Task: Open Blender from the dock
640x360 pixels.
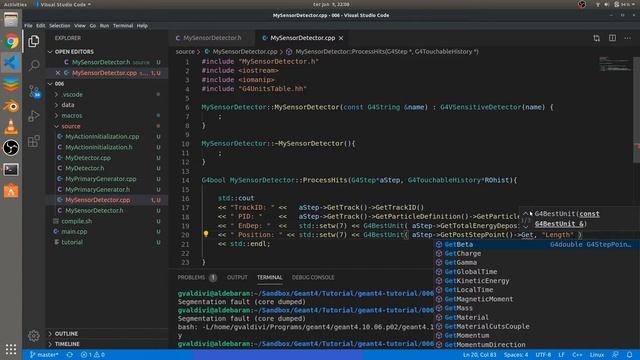Action: pos(11,106)
